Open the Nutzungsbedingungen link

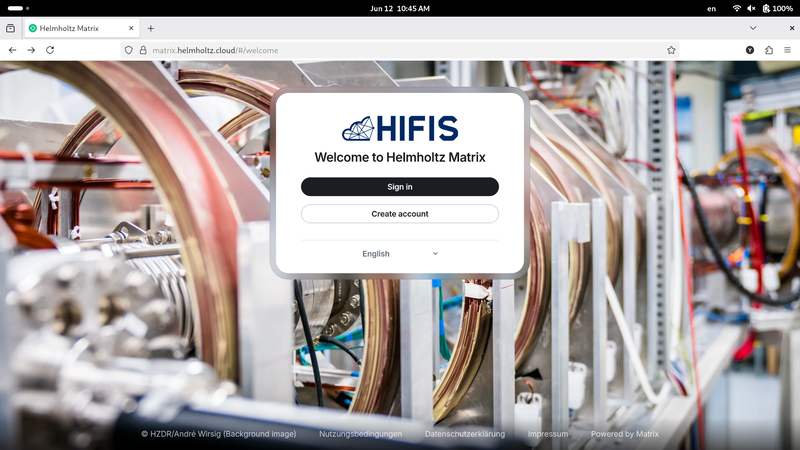[360, 434]
